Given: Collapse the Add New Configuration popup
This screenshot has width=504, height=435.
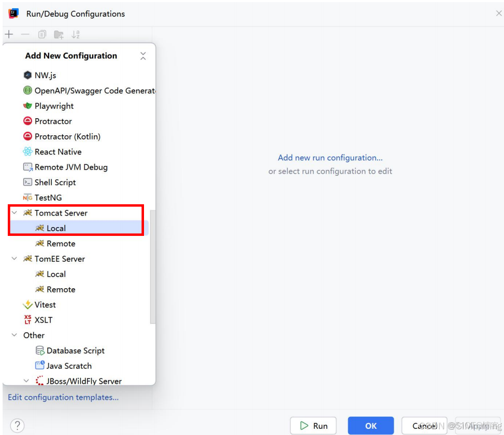Looking at the screenshot, I should 143,56.
